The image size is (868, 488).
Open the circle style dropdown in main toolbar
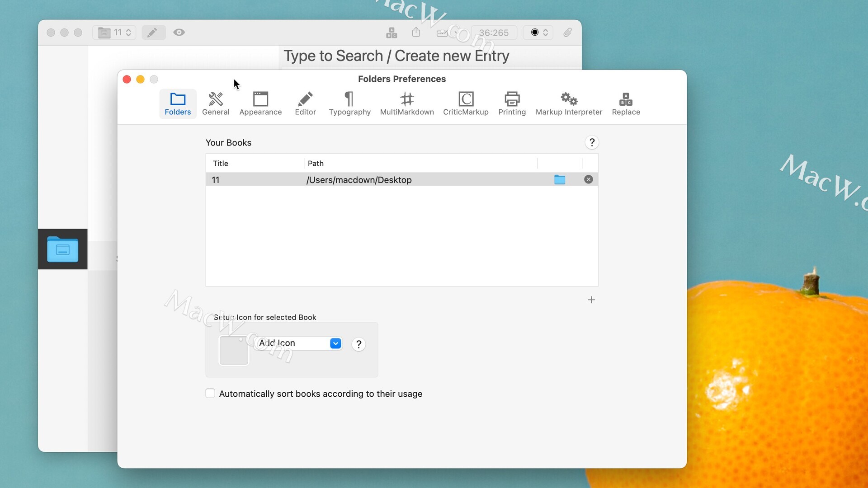[538, 33]
